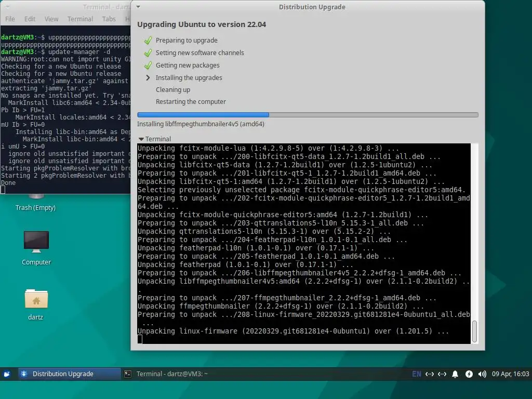
Task: Open the clock showing 09 Apr, 16:03
Action: click(510, 374)
